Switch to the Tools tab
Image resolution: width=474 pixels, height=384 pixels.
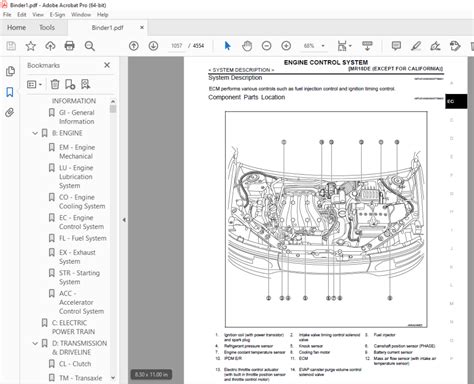click(x=47, y=28)
